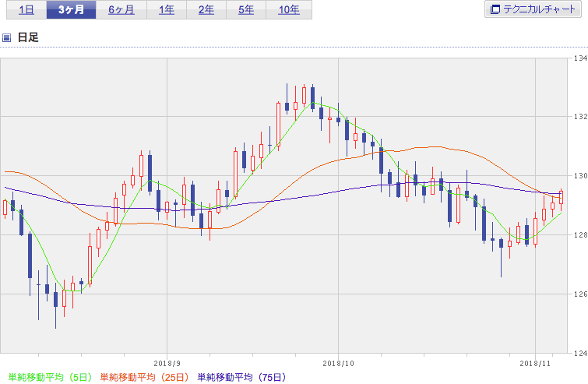
Task: View the 5年 chart range
Action: coord(246,9)
